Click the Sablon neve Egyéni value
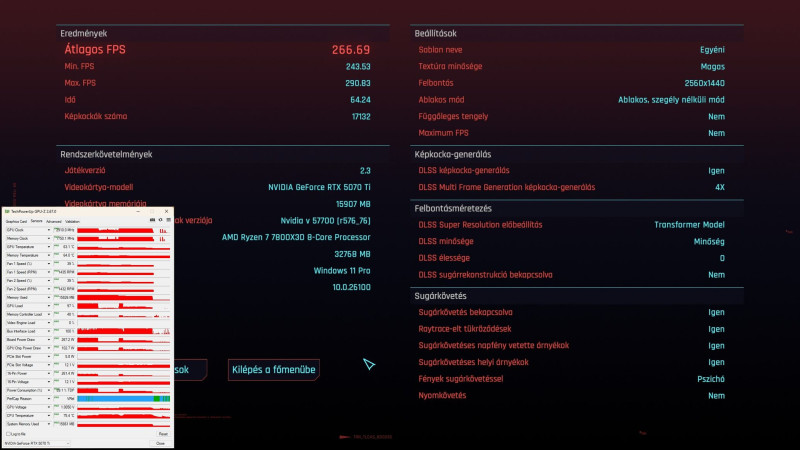800x450 pixels. 712,50
